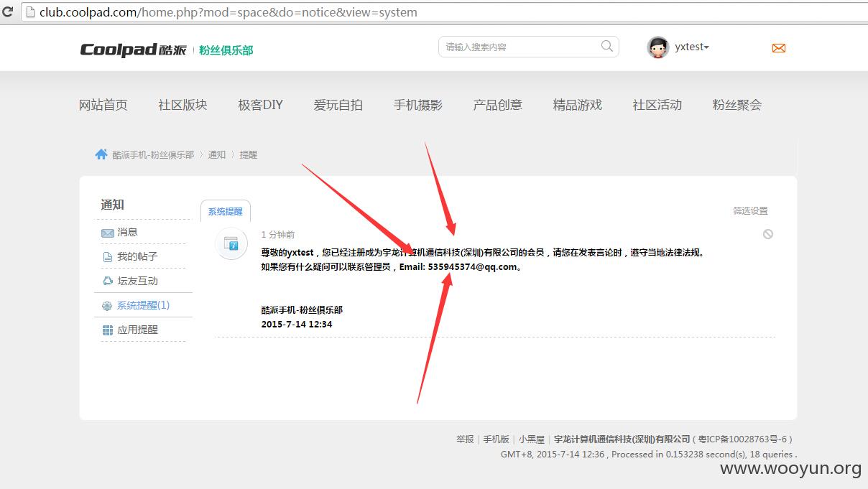Click the 1 分钟前 timestamp

click(278, 235)
